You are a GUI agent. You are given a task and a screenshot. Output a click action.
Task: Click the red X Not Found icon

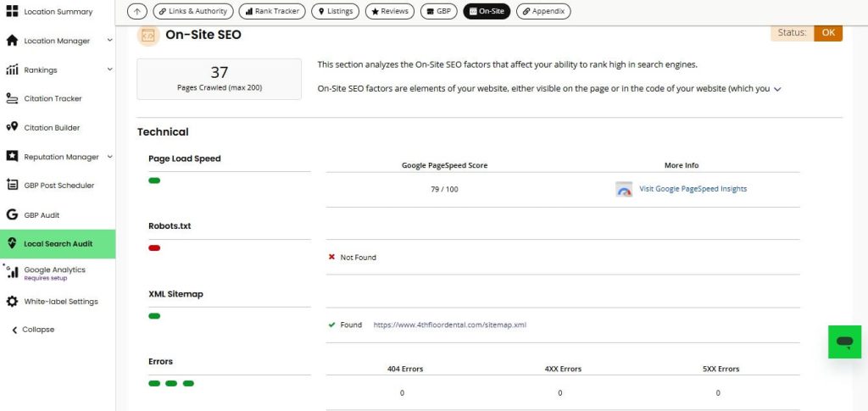(331, 258)
